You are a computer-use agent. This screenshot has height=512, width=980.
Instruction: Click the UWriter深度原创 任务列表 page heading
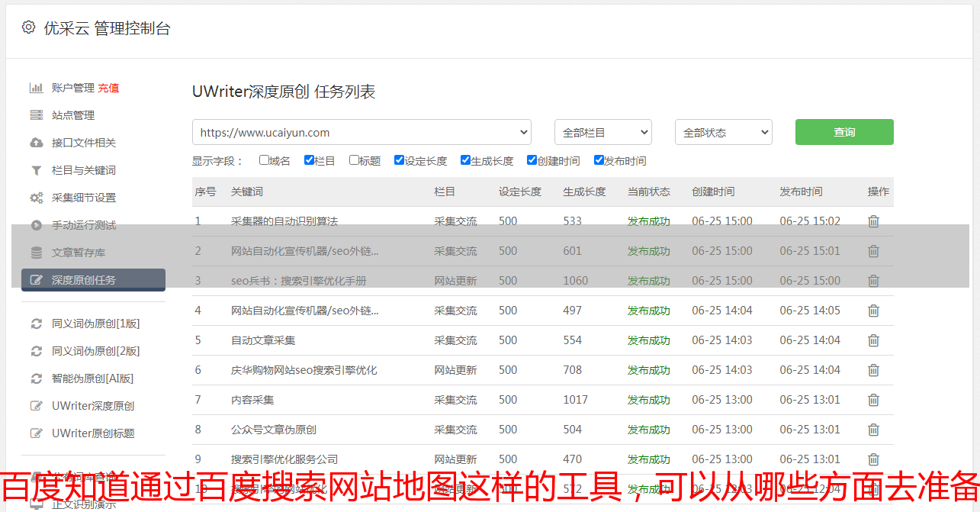pos(284,92)
